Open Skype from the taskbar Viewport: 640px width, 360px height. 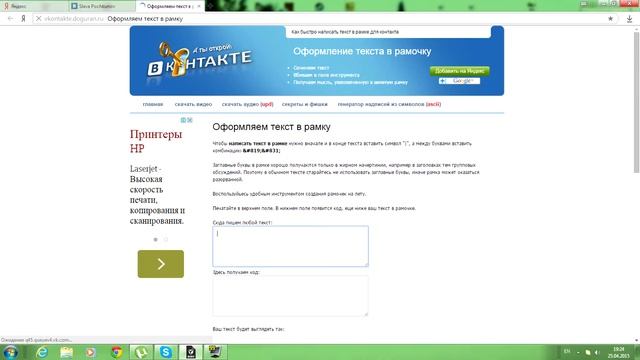166,352
